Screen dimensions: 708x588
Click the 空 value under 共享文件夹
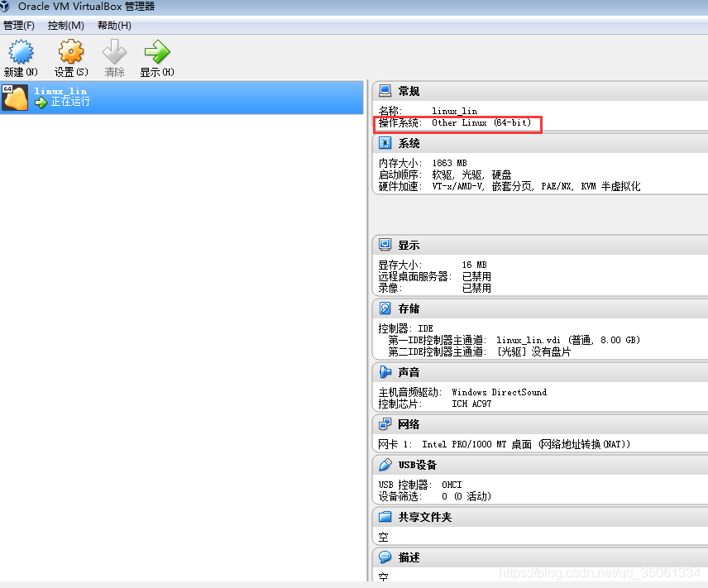pyautogui.click(x=383, y=538)
